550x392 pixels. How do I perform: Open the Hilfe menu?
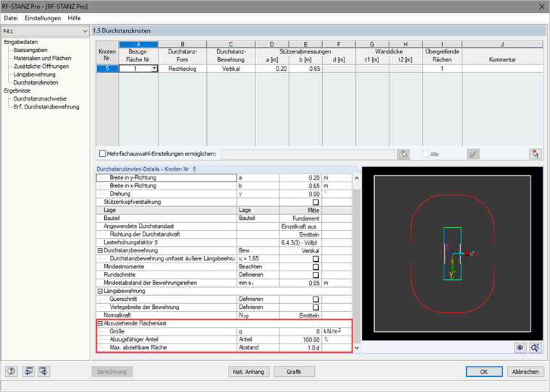[74, 18]
